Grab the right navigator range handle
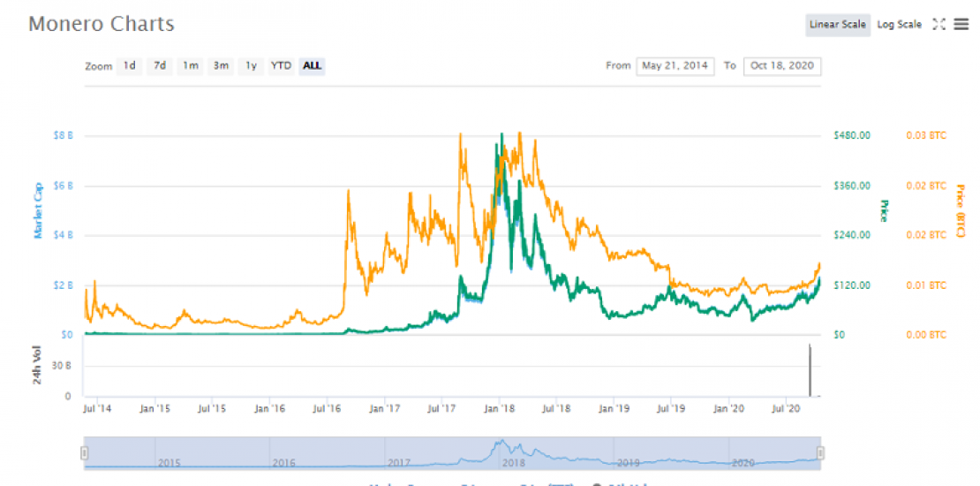The width and height of the screenshot is (980, 486). click(x=820, y=452)
